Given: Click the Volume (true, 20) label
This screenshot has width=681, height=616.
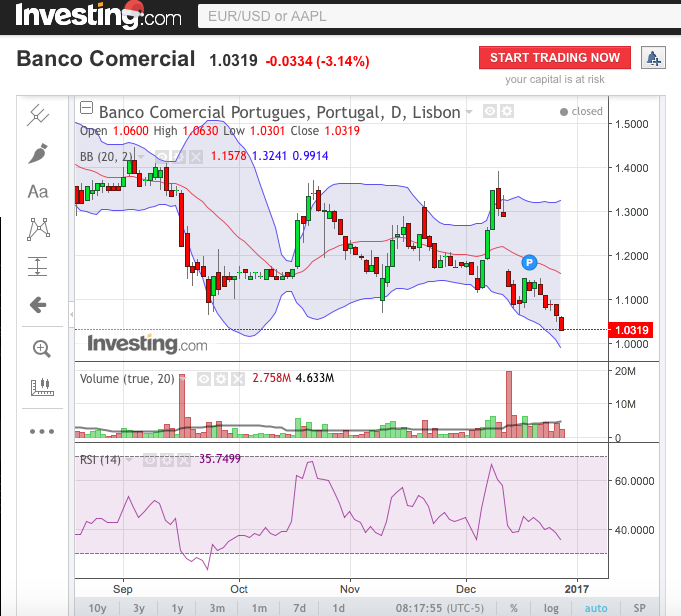Looking at the screenshot, I should [127, 379].
